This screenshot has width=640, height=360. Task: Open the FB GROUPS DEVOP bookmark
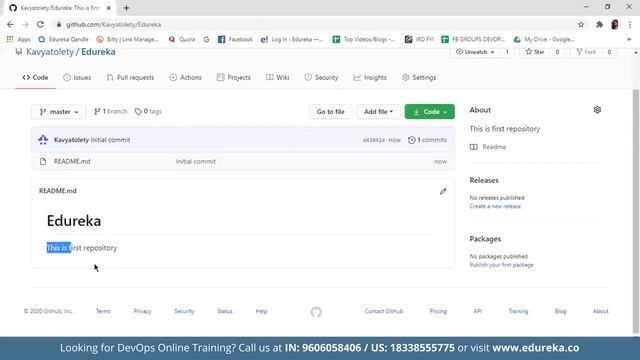[x=473, y=39]
